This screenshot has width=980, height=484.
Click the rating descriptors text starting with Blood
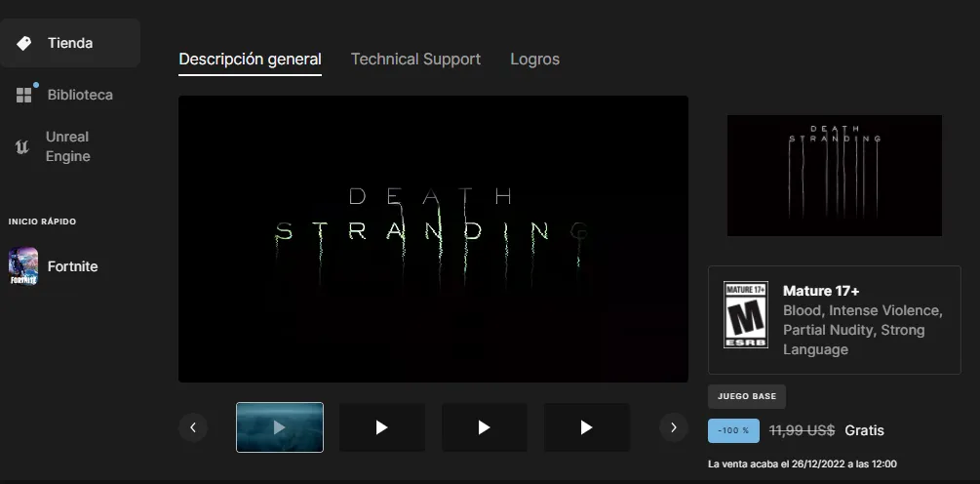tap(863, 330)
